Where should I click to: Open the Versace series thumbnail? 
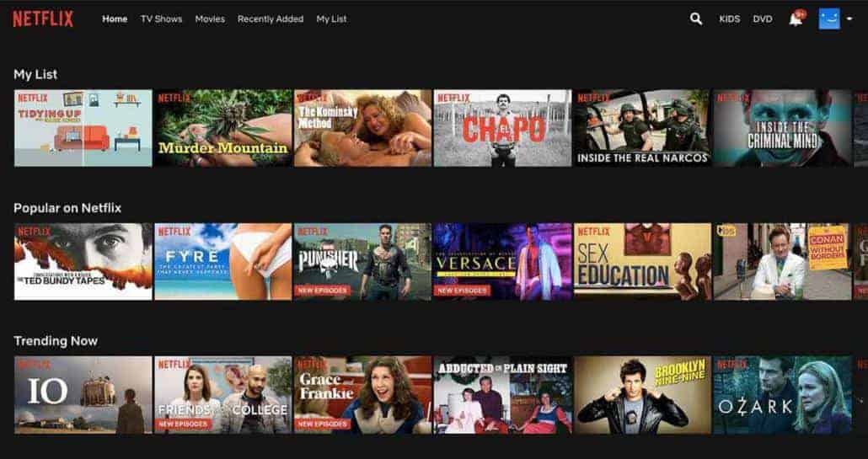click(x=502, y=262)
